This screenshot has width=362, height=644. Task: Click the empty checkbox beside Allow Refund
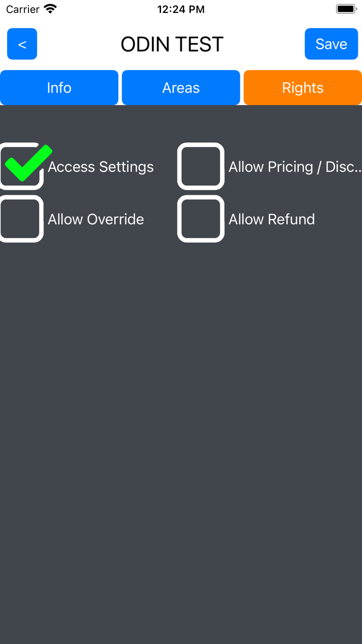[201, 219]
